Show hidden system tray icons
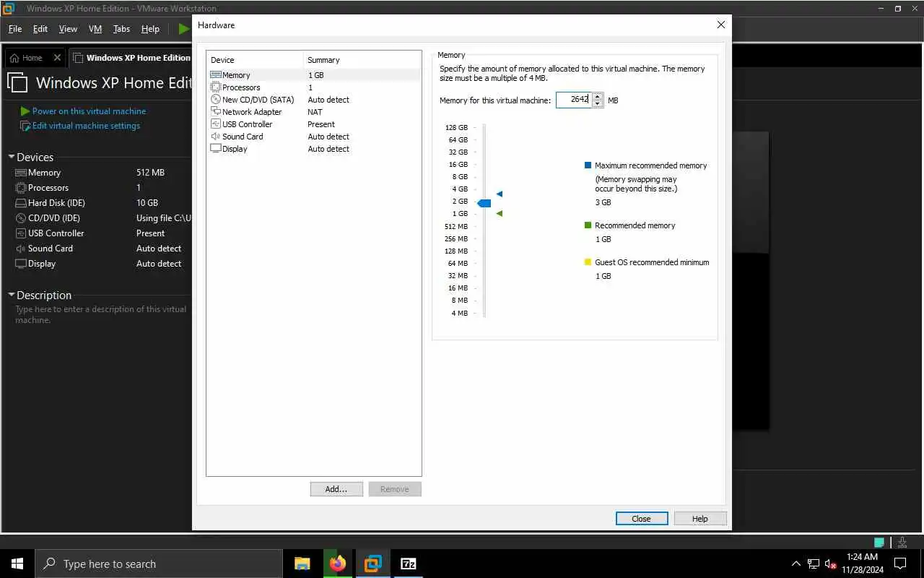This screenshot has height=578, width=924. tap(796, 564)
